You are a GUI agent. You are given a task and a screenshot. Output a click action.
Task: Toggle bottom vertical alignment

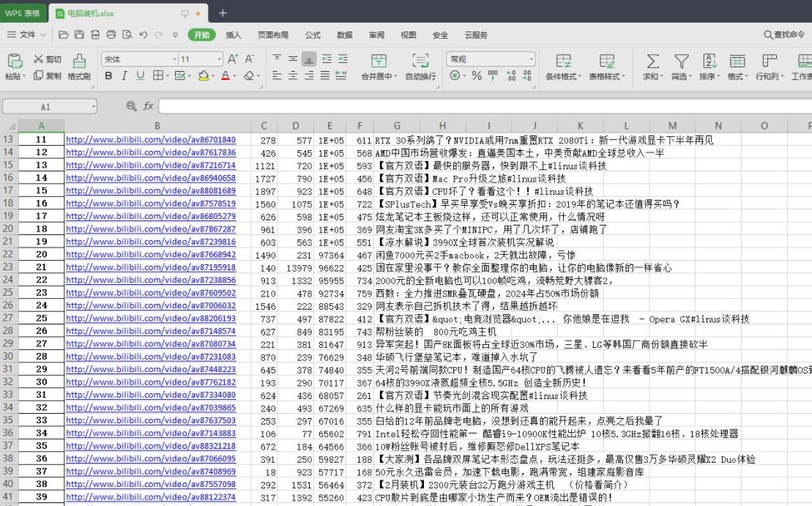pos(309,59)
